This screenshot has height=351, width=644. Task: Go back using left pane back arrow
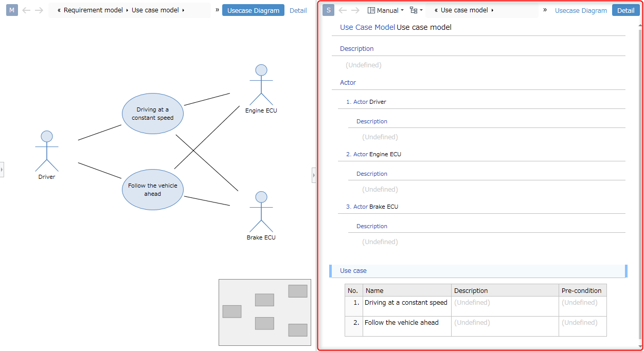pos(26,10)
